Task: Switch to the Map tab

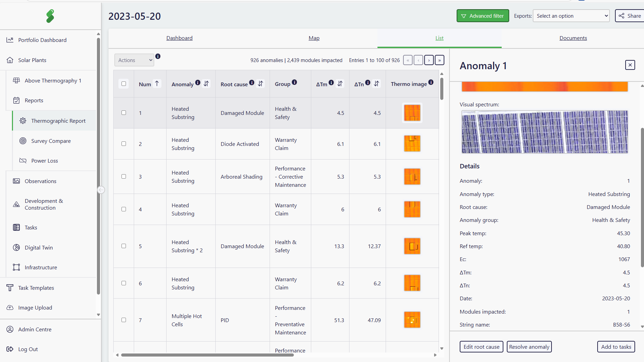Action: [314, 38]
